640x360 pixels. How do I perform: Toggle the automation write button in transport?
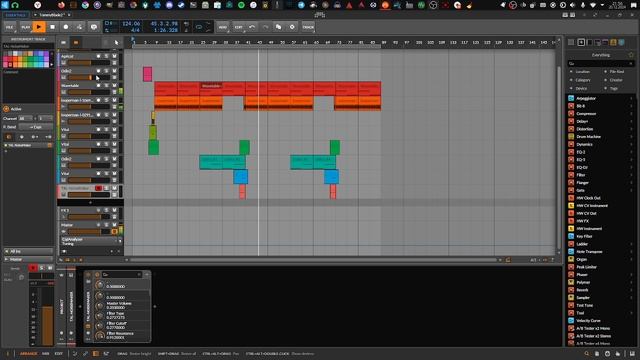79,27
